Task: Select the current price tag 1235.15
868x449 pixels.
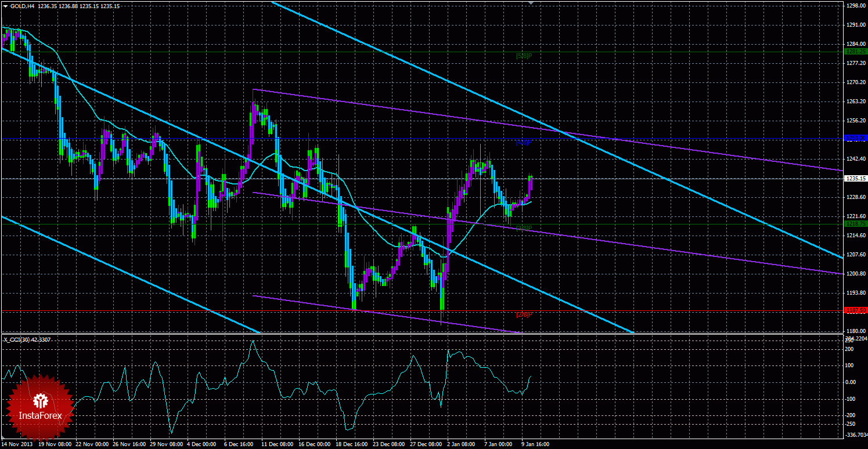Action: (x=856, y=179)
